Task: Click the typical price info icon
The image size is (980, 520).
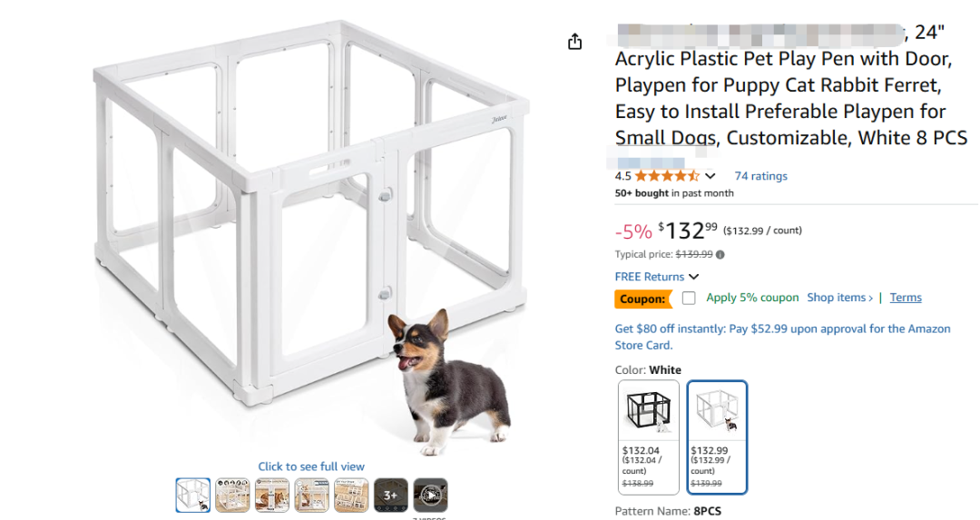Action: [x=720, y=255]
